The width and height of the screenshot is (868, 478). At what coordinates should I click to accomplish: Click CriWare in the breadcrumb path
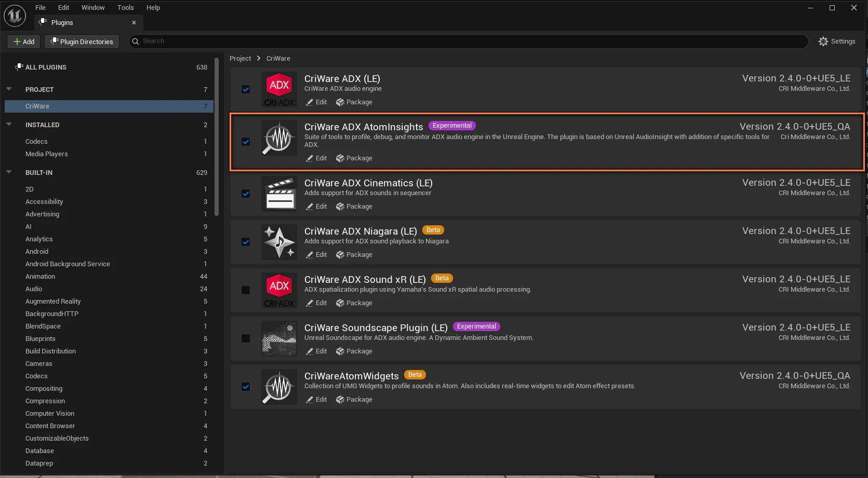point(278,59)
